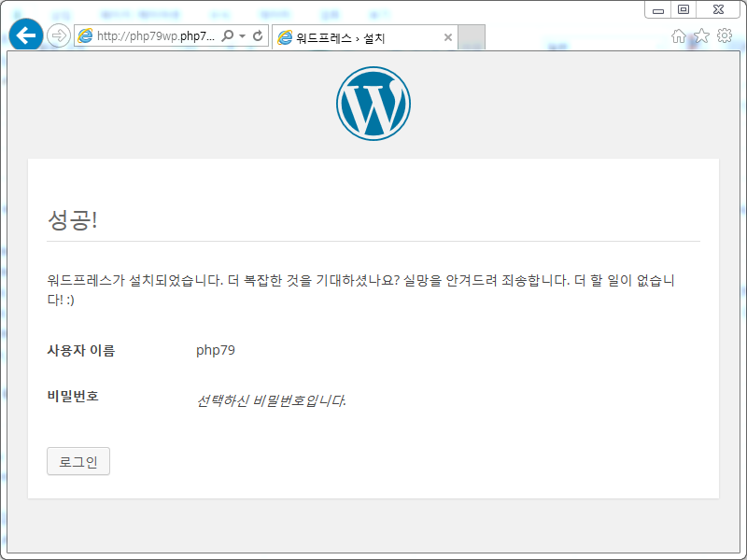Open Favorites star icon

702,35
